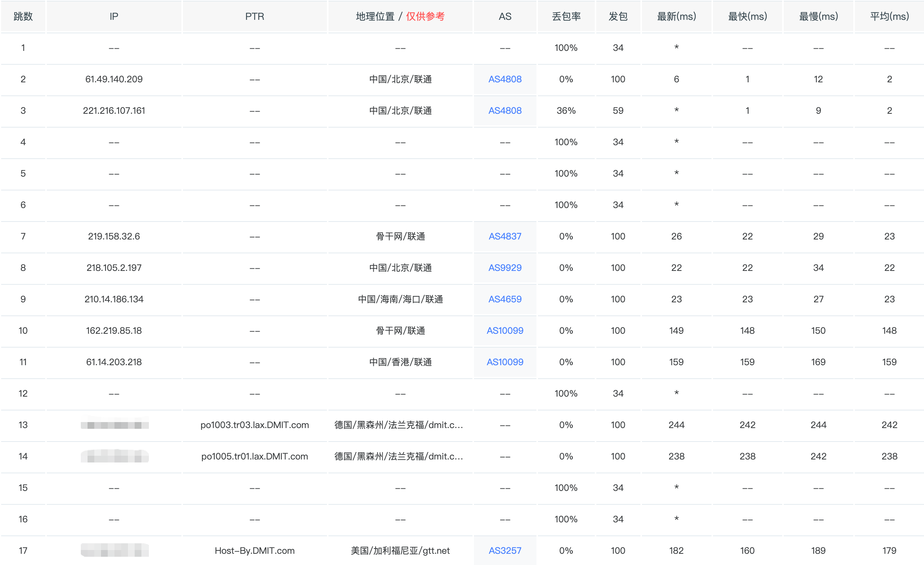Click the red 仅供参考 text in header
The height and width of the screenshot is (565, 924).
pyautogui.click(x=425, y=16)
